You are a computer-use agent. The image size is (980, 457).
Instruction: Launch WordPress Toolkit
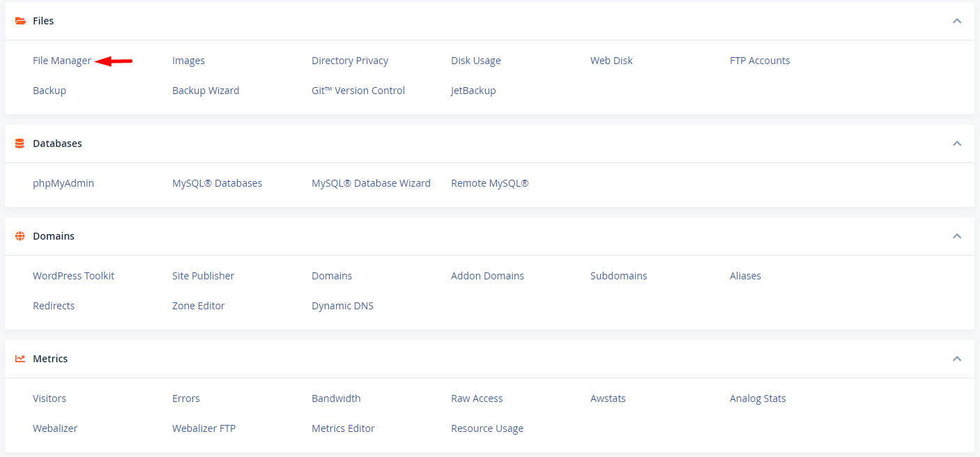(x=73, y=276)
